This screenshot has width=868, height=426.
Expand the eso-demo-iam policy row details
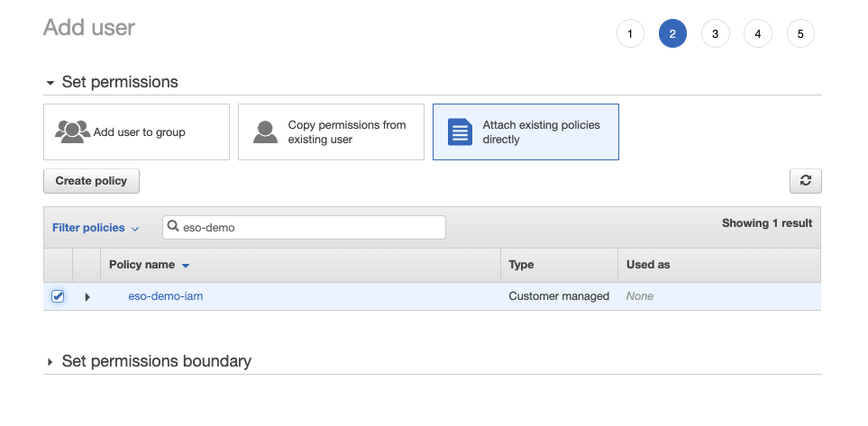pos(87,296)
